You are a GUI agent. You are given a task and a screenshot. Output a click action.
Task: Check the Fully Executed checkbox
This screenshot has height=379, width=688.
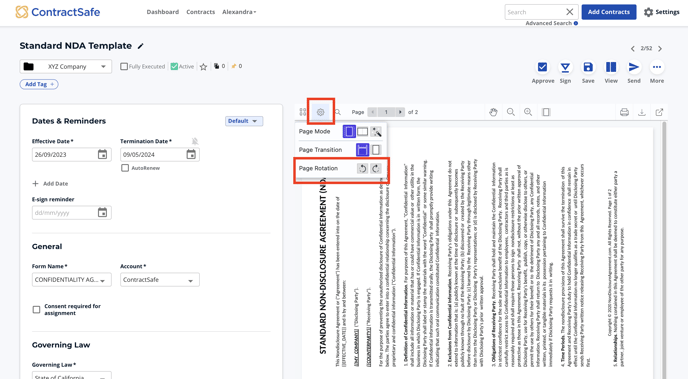coord(124,67)
